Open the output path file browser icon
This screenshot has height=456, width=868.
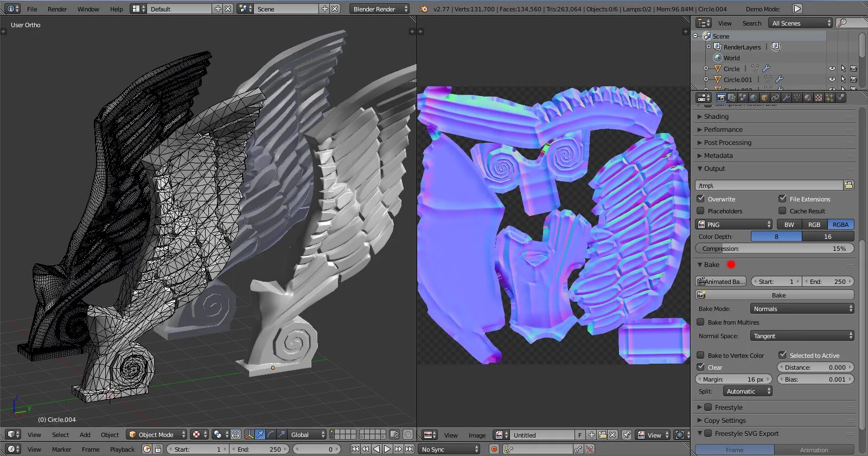848,185
